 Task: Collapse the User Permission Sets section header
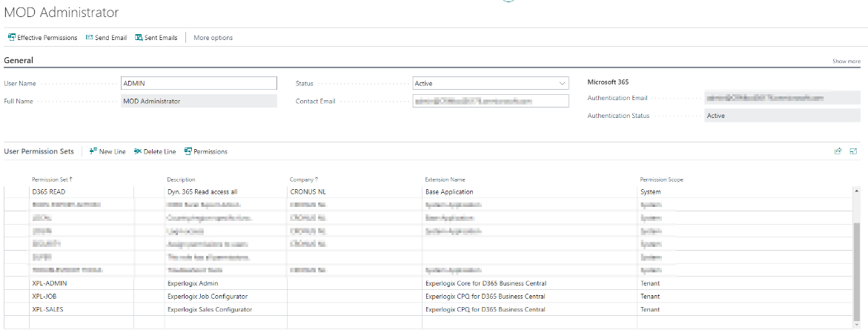click(39, 151)
